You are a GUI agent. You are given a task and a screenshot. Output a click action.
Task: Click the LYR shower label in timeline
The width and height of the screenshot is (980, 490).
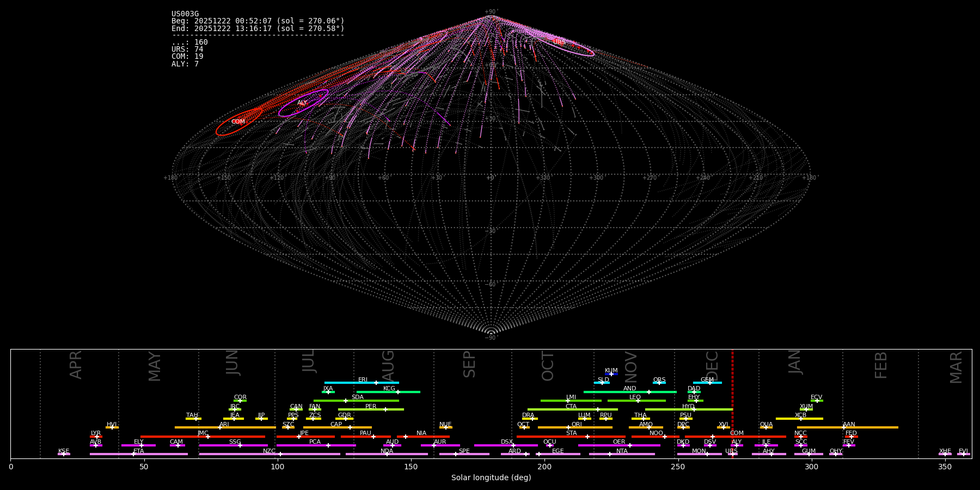[96, 433]
